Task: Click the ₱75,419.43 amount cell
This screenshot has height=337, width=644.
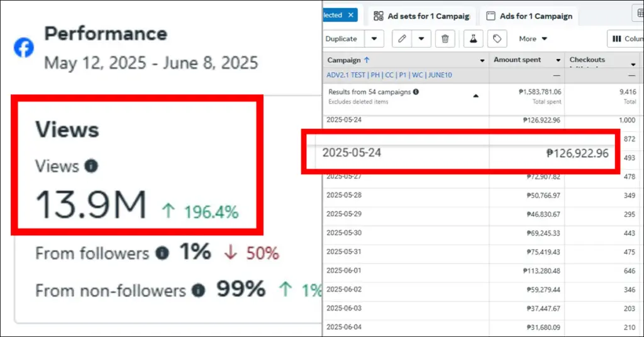Action: click(x=543, y=252)
